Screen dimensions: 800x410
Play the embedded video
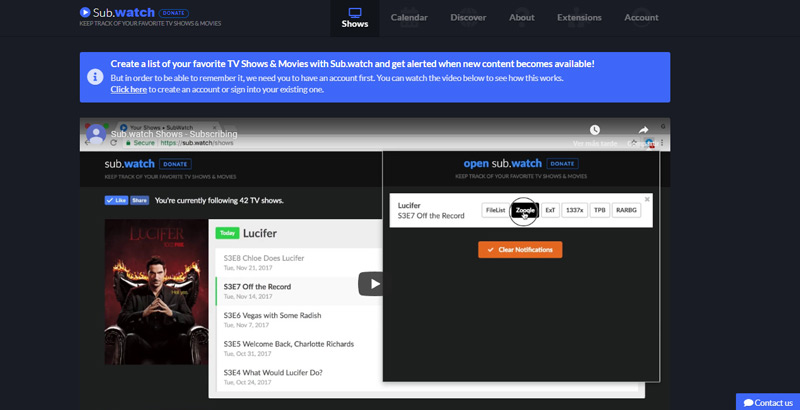[x=371, y=284]
